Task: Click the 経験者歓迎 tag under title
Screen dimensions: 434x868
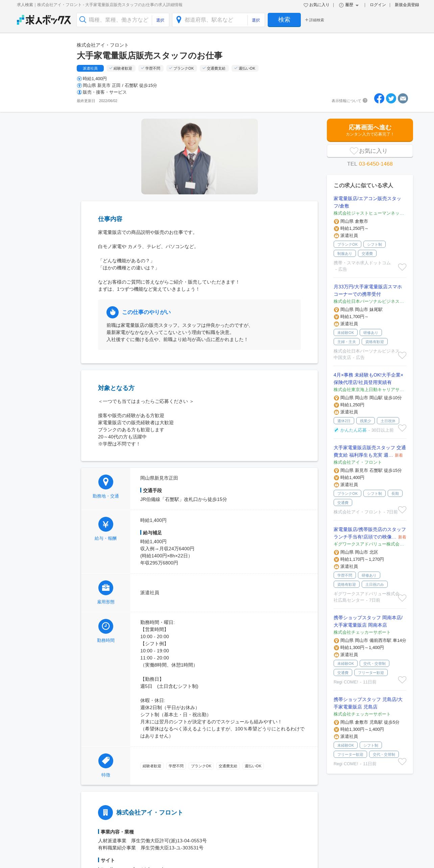Action: 121,68
